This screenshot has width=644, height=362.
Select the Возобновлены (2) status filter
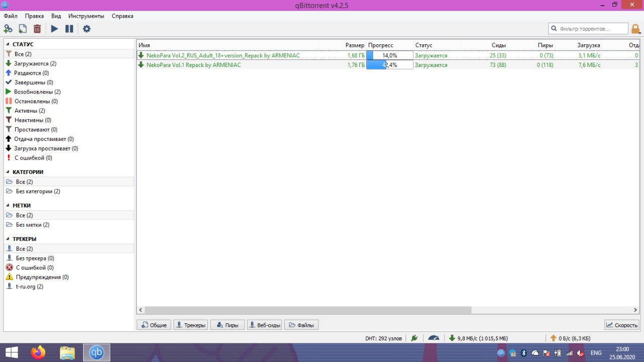coord(69,92)
